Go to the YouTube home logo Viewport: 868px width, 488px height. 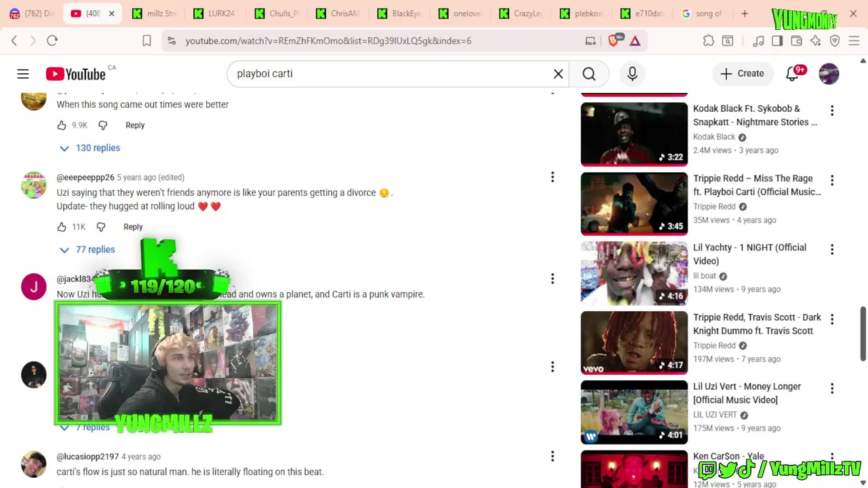pos(76,74)
